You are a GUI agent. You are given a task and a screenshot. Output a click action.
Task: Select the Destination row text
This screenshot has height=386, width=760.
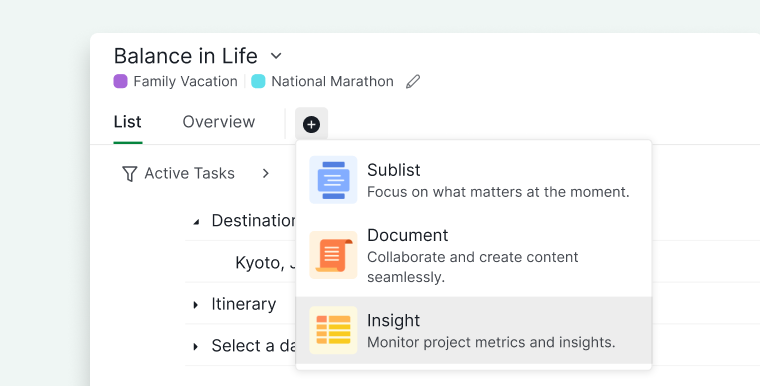253,221
